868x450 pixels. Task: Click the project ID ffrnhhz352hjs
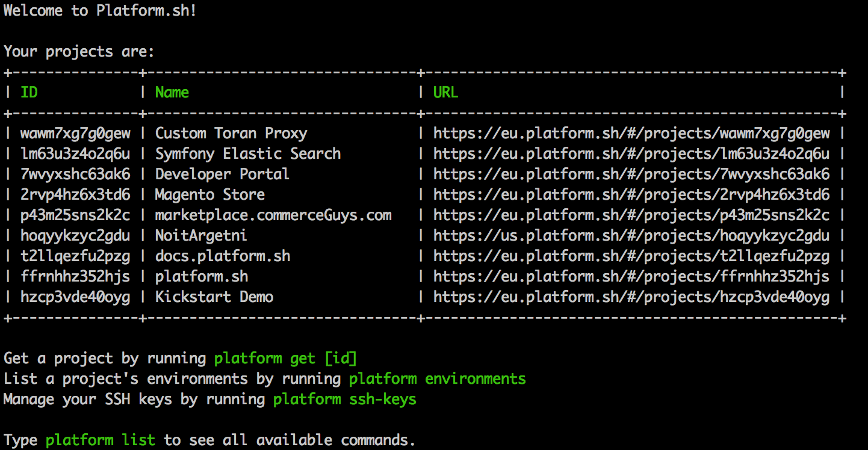(75, 277)
